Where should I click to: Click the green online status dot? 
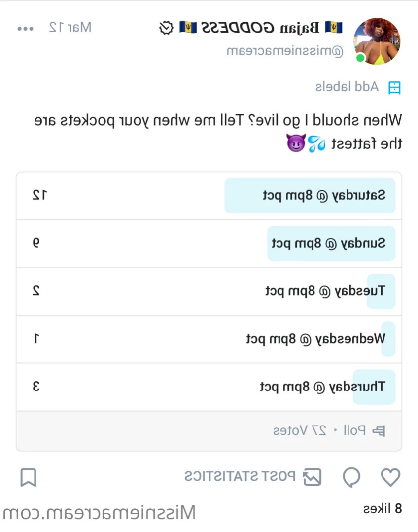pyautogui.click(x=361, y=58)
